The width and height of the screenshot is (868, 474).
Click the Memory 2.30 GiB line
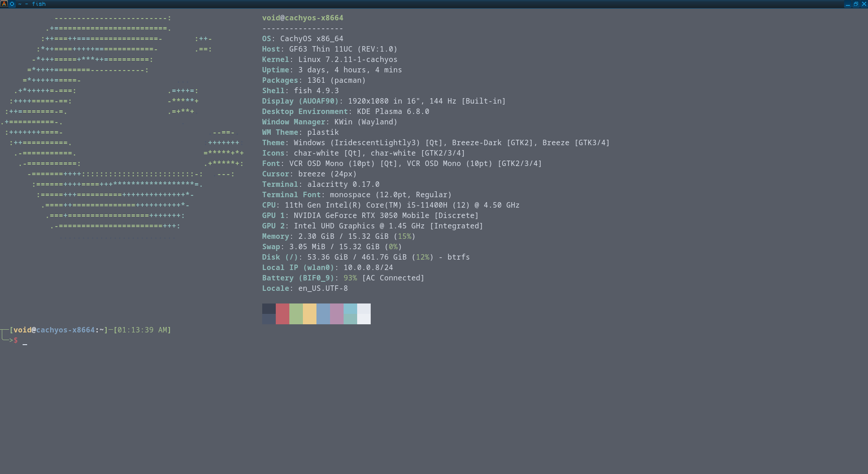click(x=339, y=237)
